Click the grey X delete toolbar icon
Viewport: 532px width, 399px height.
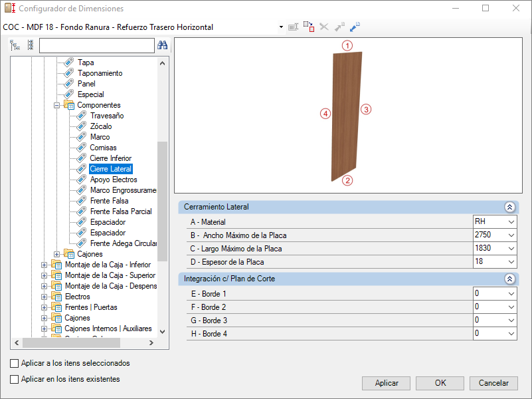324,27
